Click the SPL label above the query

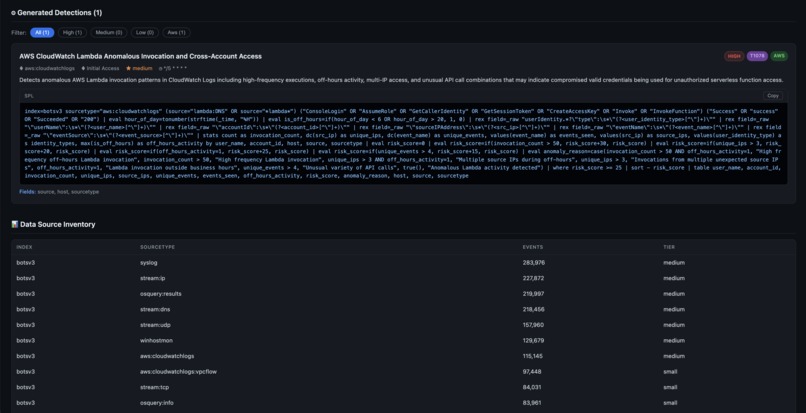coord(28,96)
